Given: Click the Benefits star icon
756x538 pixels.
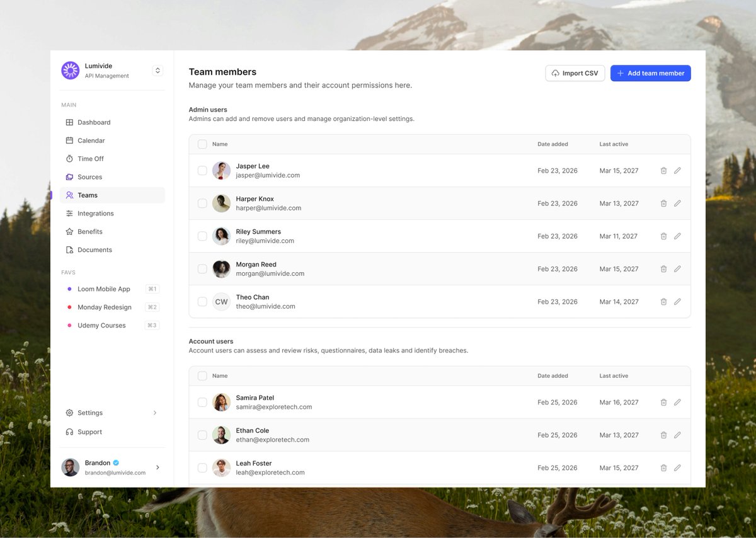Looking at the screenshot, I should tap(69, 232).
